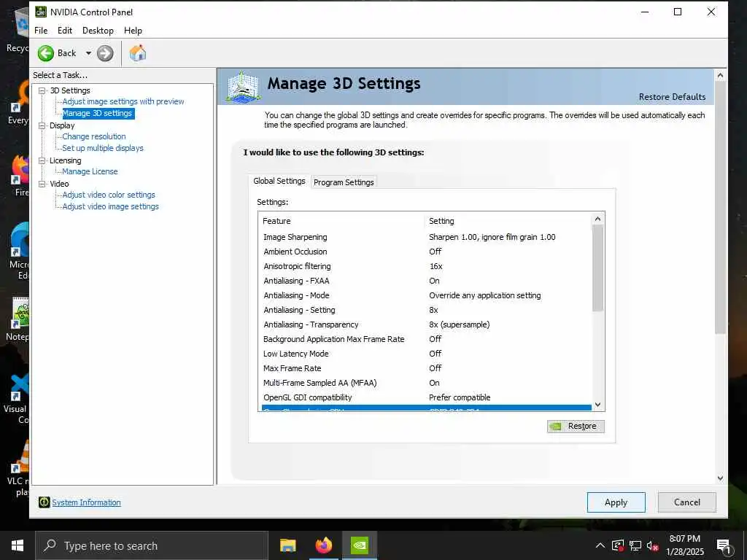The image size is (747, 560).
Task: Switch to the Program Settings tab
Action: click(344, 182)
